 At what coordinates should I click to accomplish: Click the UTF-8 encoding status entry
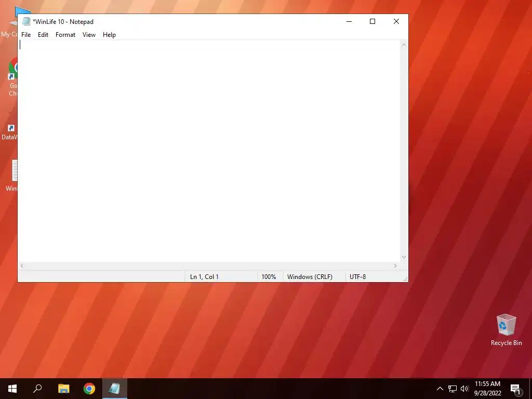click(x=357, y=277)
